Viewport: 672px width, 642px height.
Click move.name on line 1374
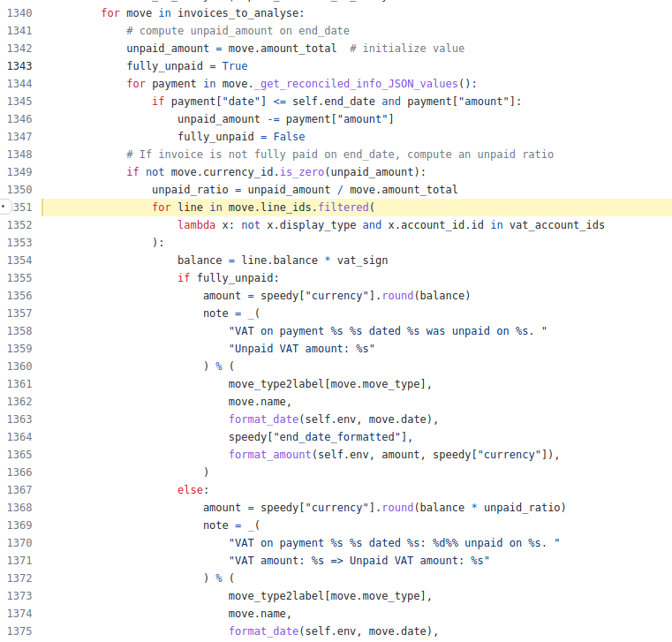(x=257, y=614)
